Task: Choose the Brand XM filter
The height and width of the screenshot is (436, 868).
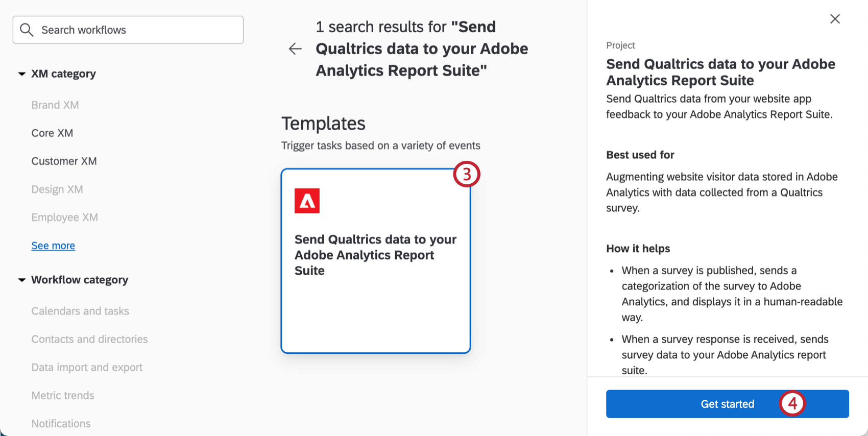Action: coord(55,105)
